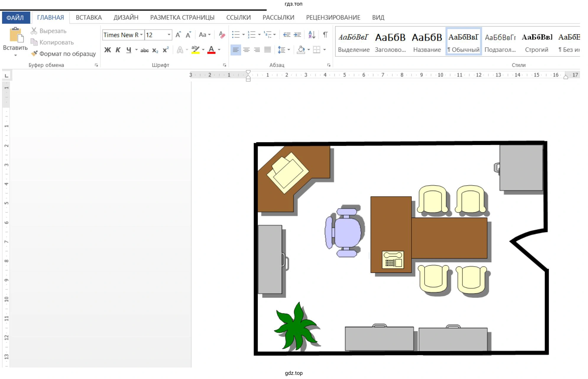This screenshot has height=379, width=588.
Task: Clear all formatting with the eraser icon
Action: [x=222, y=35]
